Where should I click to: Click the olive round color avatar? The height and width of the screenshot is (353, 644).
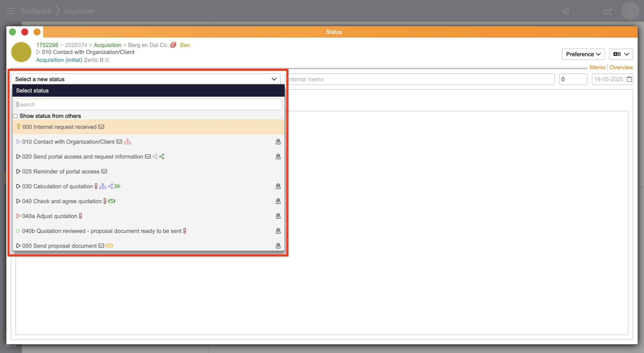(21, 52)
